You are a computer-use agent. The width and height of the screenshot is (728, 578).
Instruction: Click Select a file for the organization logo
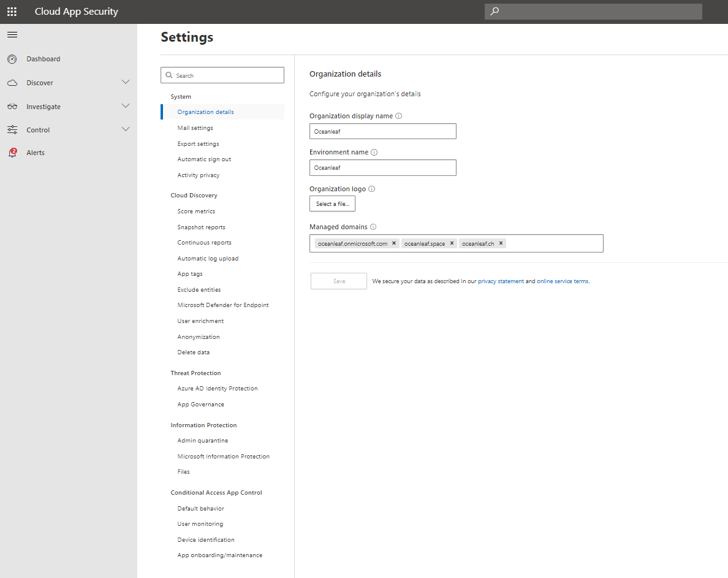click(332, 203)
